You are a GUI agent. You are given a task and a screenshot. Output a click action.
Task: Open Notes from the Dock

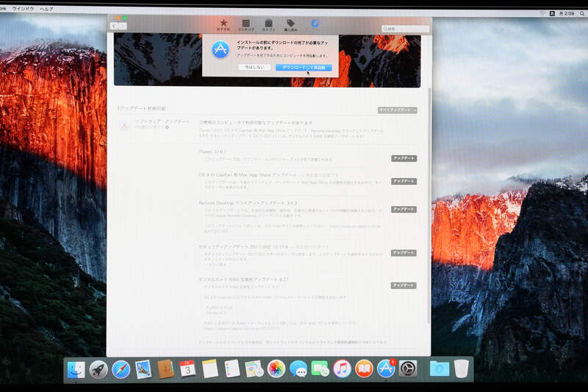pos(210,368)
